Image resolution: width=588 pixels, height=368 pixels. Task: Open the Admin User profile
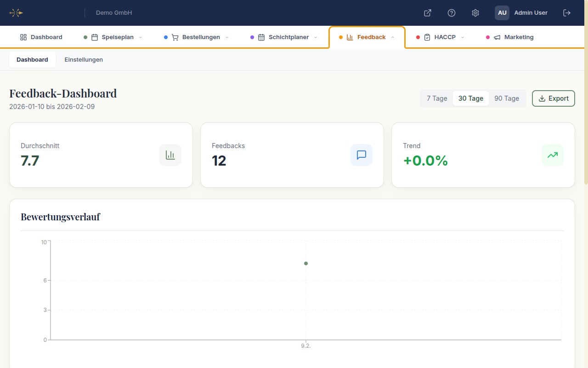521,13
